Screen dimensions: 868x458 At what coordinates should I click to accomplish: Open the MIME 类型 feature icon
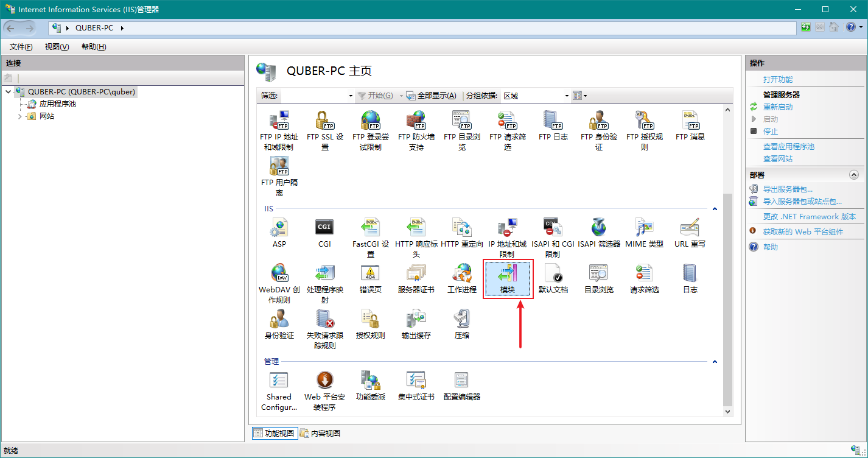coord(644,232)
